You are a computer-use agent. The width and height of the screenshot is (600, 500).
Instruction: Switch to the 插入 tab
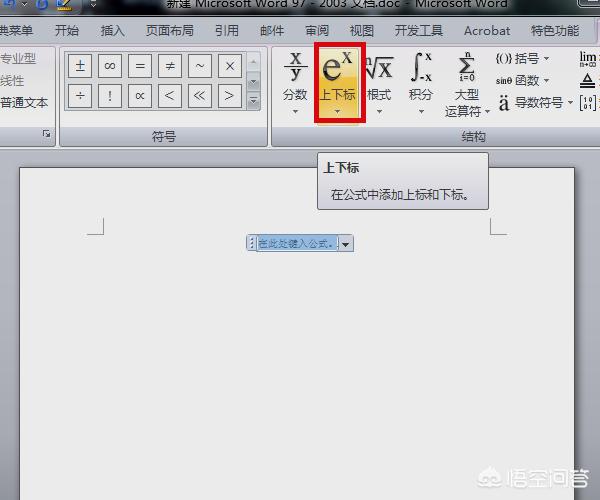pos(112,30)
